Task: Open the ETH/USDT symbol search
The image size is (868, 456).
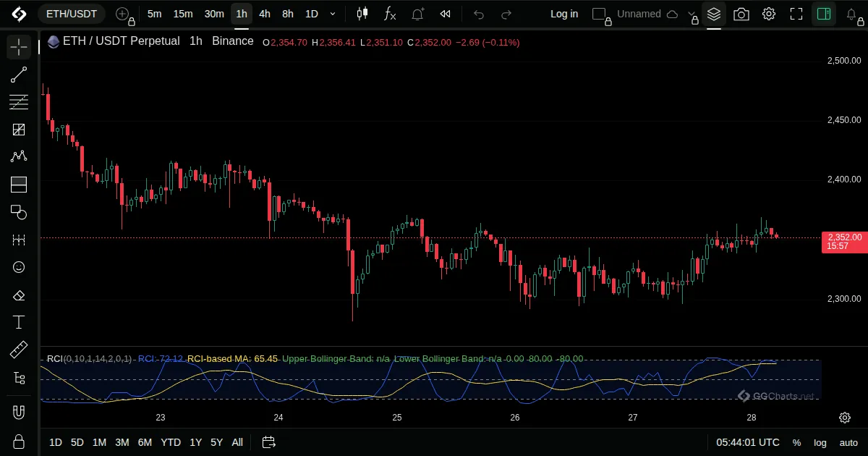Action: (x=71, y=14)
